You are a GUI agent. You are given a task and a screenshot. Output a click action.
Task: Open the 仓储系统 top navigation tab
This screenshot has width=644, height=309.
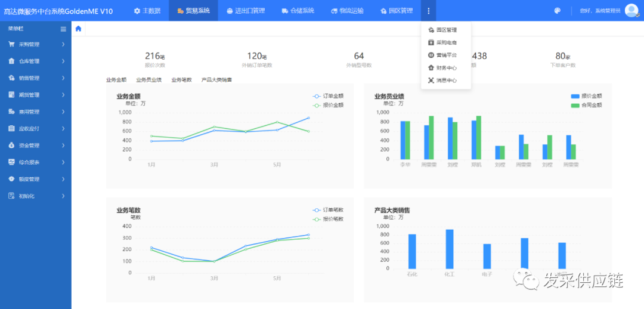298,11
